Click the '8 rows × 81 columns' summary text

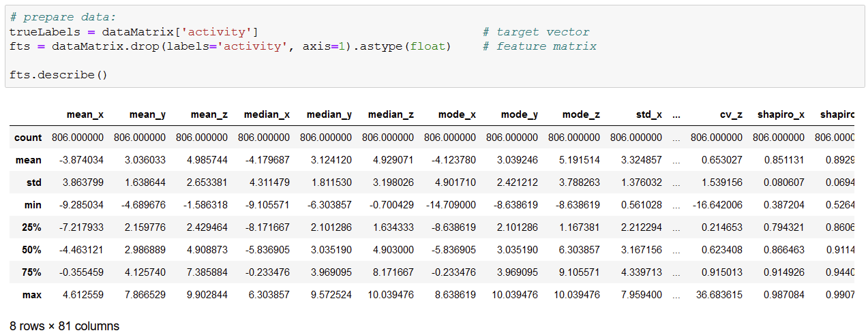(x=64, y=326)
